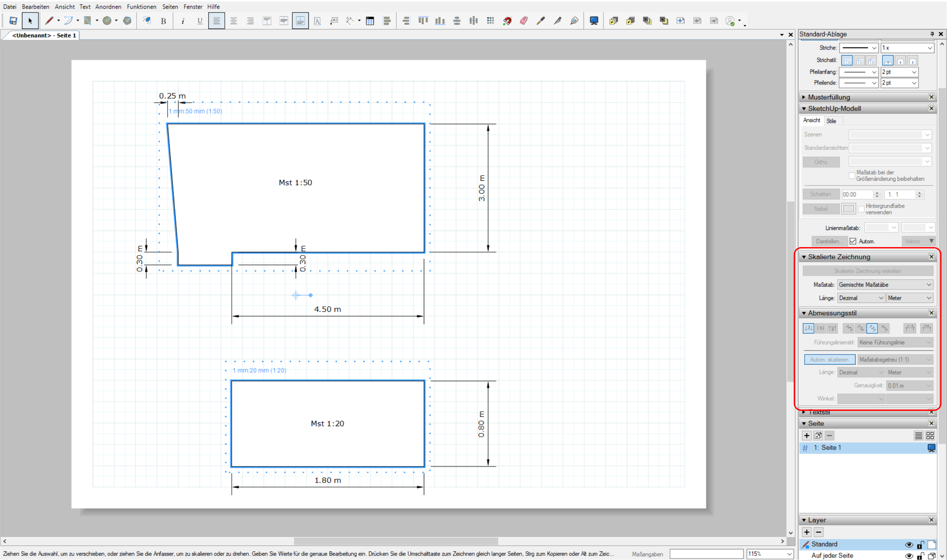The width and height of the screenshot is (947, 560).
Task: Click the Object Snap magnet icon
Action: pos(507,21)
